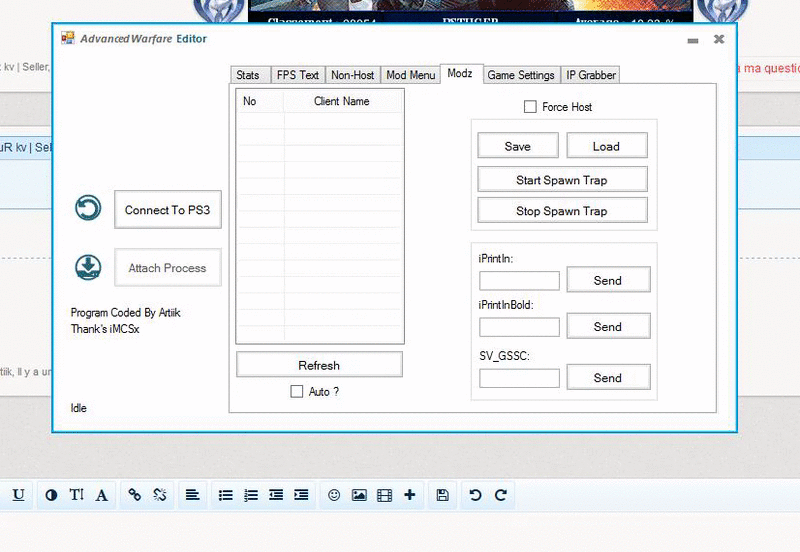Tick the Auto ? checkbox under Refresh
This screenshot has width=800, height=552.
(296, 391)
